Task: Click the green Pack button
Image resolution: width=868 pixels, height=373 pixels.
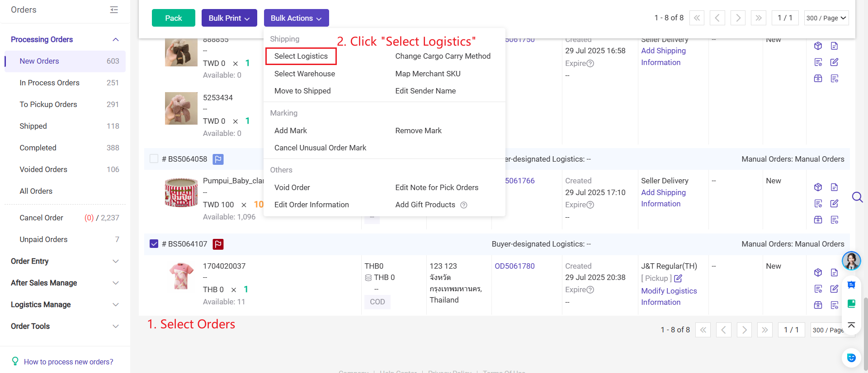Action: (x=174, y=18)
